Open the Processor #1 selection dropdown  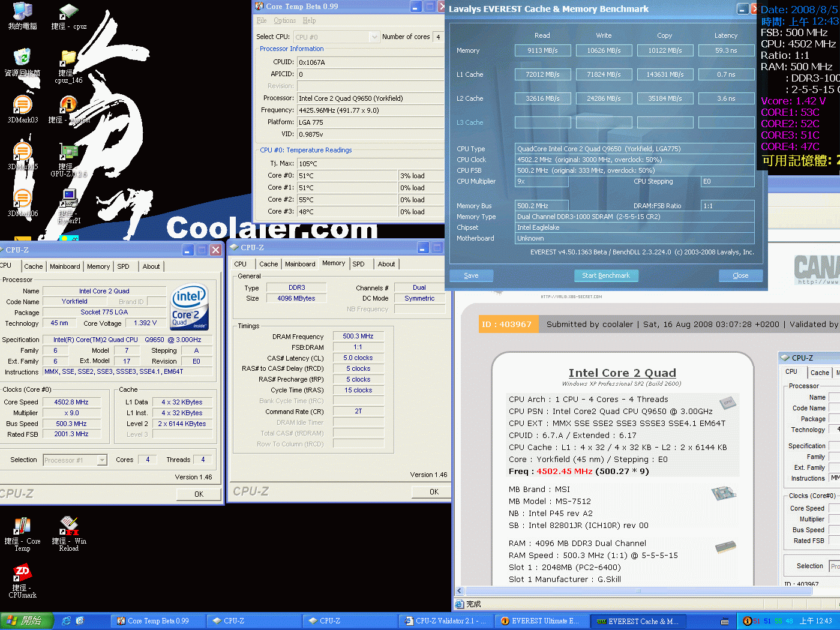(102, 460)
